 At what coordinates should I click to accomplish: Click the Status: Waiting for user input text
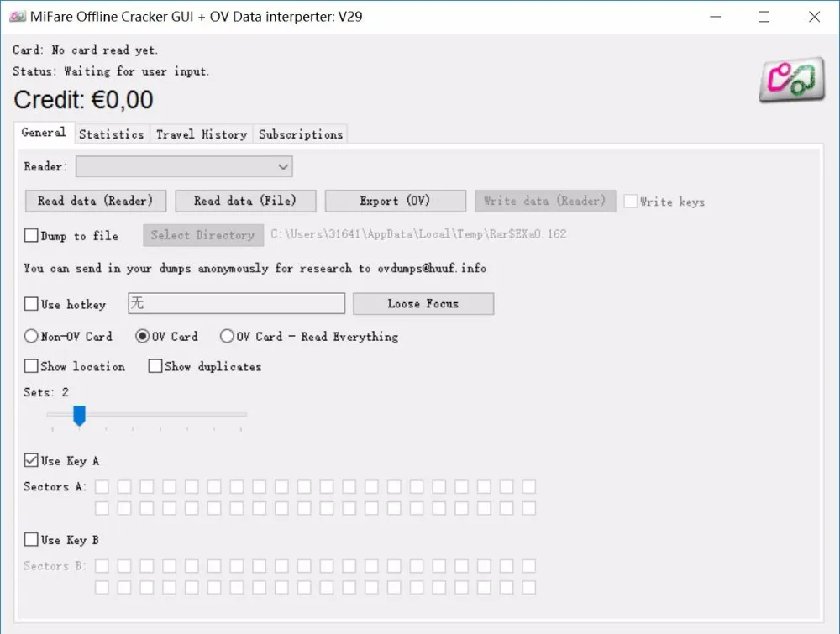111,71
